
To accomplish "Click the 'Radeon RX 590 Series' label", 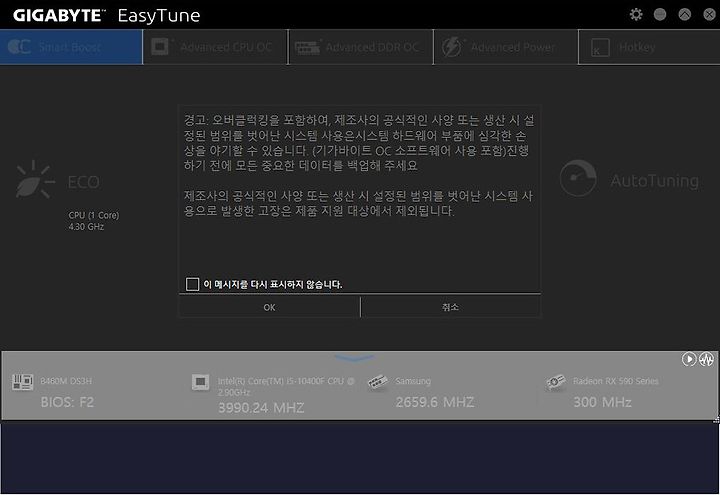I will tap(616, 381).
